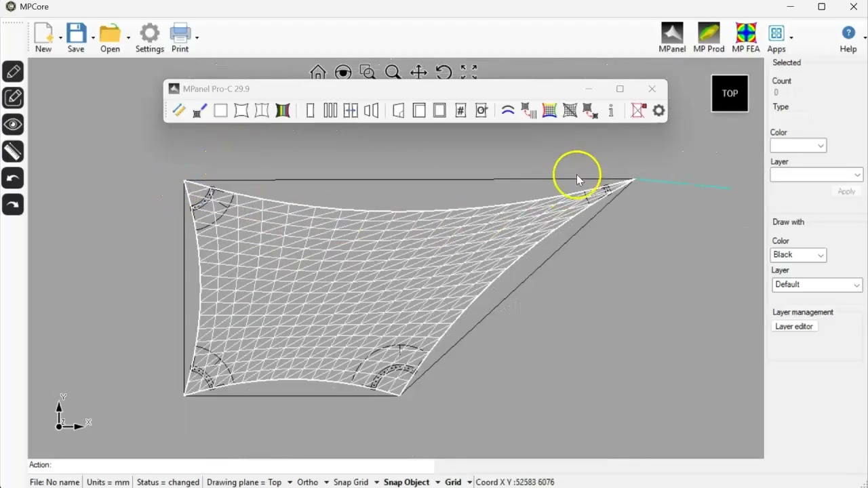Click the undo arrow button
Image resolution: width=868 pixels, height=488 pixels.
point(14,178)
